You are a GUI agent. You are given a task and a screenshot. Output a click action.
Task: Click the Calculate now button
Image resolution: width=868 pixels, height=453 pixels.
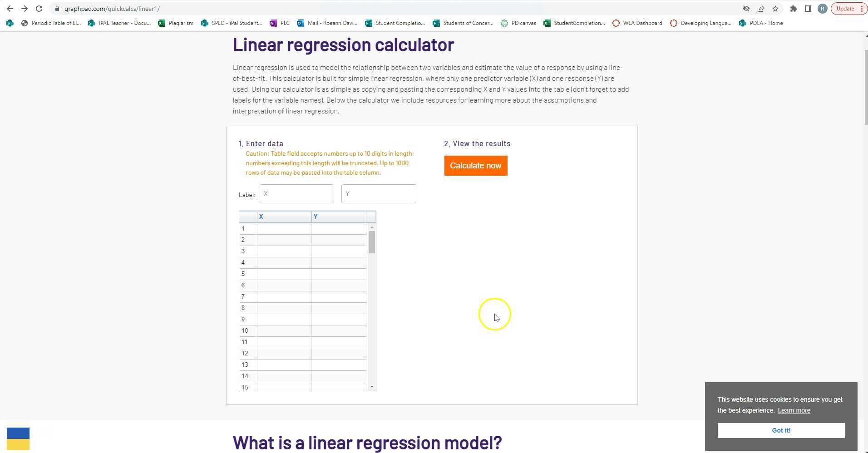[475, 165]
